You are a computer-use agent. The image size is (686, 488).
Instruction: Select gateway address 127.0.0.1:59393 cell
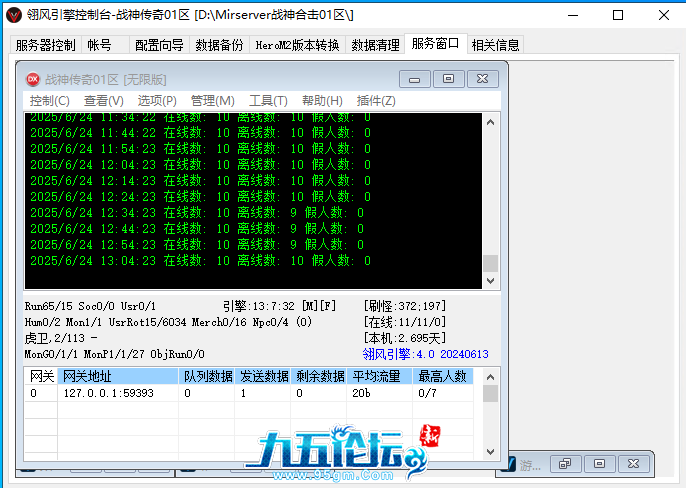pos(118,393)
